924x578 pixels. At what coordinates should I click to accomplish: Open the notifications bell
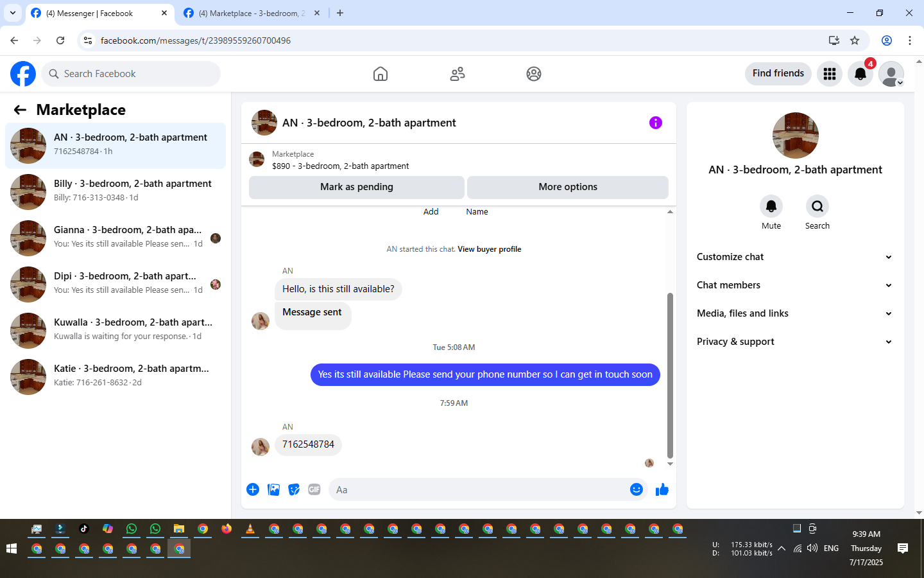click(x=860, y=74)
